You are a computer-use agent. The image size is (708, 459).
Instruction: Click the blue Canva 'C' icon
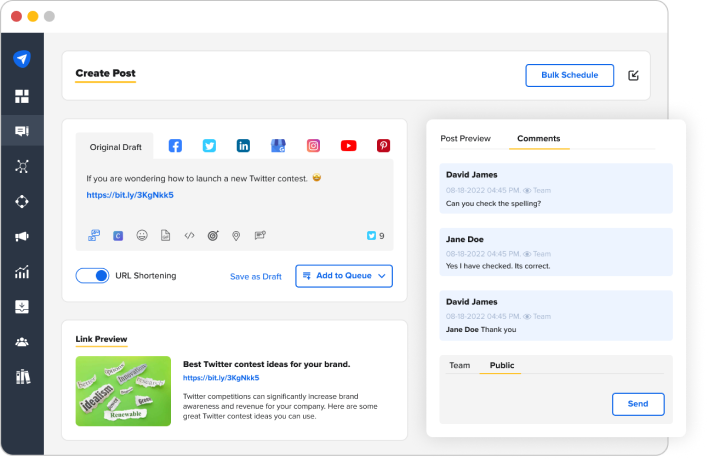(x=118, y=236)
